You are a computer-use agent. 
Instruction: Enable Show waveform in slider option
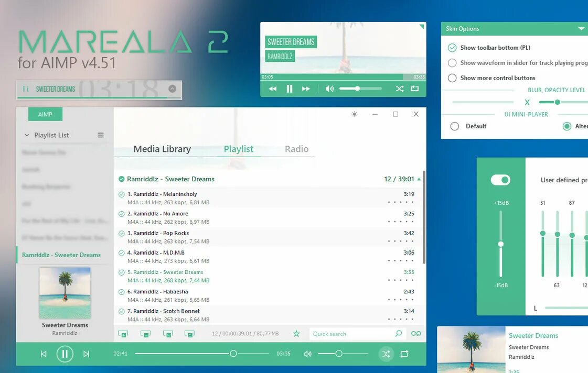452,63
